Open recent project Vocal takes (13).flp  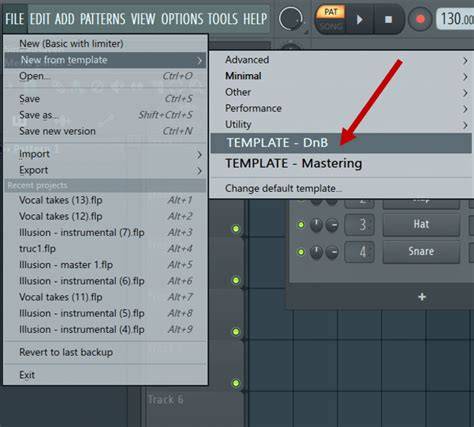[x=105, y=200]
